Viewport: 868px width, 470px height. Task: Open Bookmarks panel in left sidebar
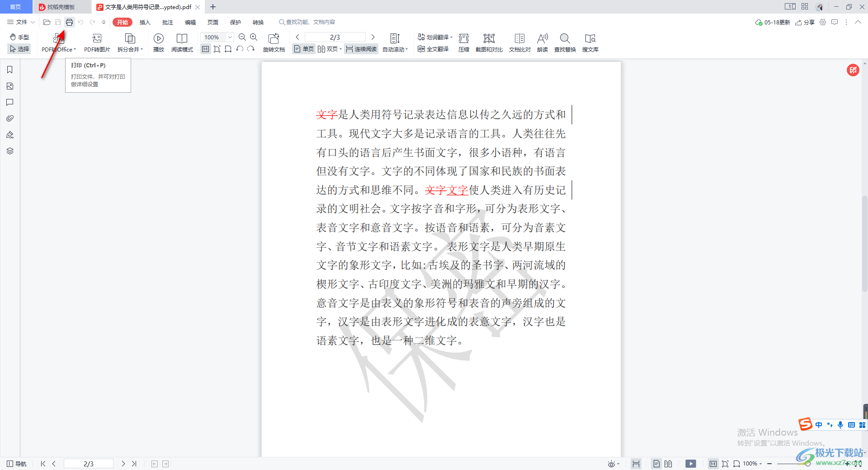pyautogui.click(x=10, y=70)
